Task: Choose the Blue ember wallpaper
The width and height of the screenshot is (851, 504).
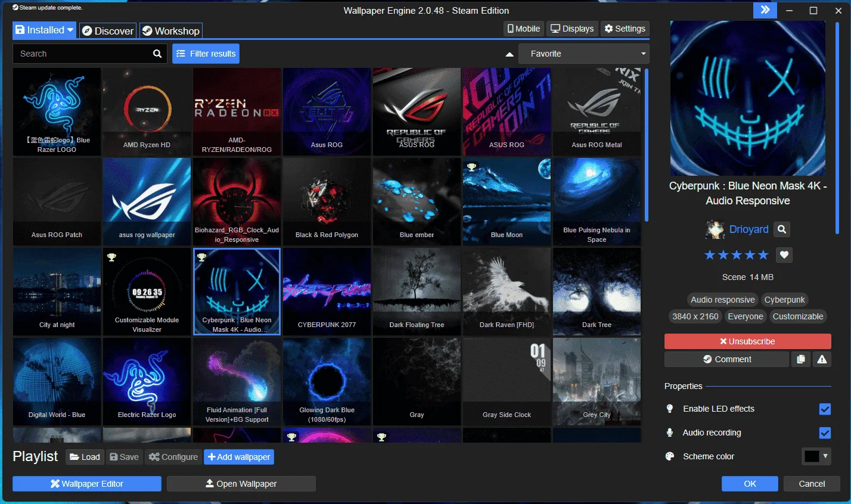Action: click(417, 202)
